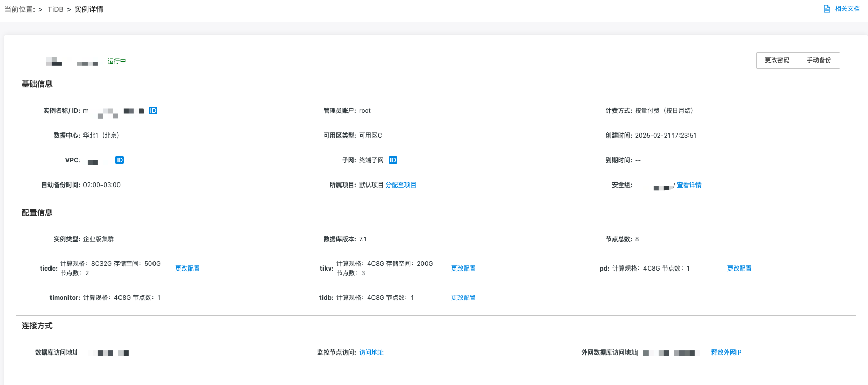868x385 pixels.
Task: Click the ID badge beside 终端子网 subnet
Action: tap(393, 160)
